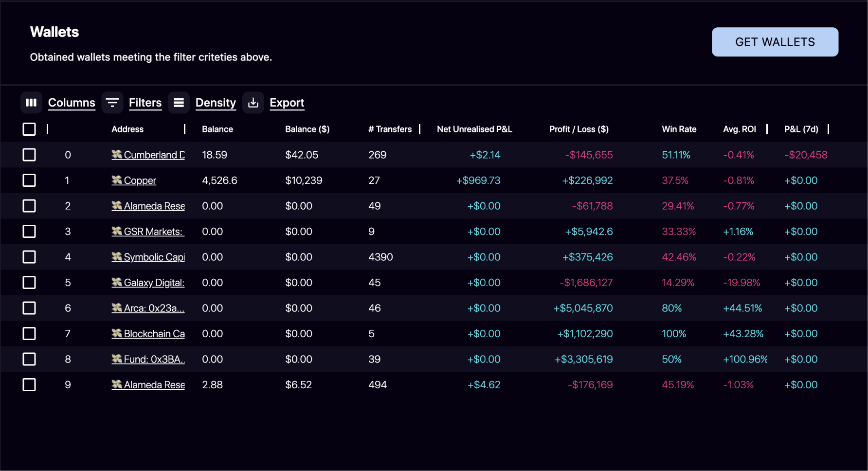Click the +100.96% Avg. ROI cell
This screenshot has width=868, height=471.
pos(745,359)
